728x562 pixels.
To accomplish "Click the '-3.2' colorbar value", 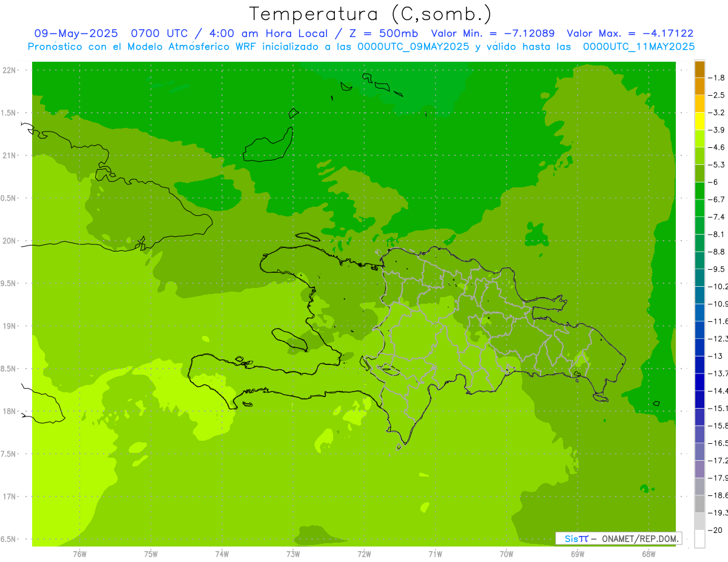I will [716, 113].
